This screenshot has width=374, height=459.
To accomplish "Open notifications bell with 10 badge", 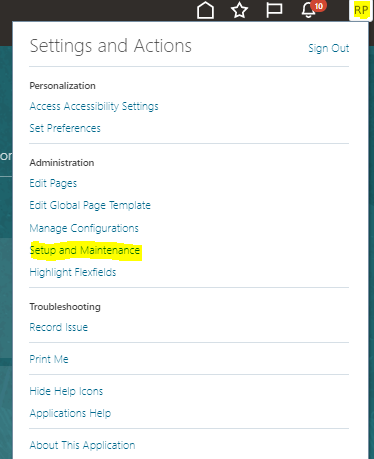I will [x=309, y=10].
